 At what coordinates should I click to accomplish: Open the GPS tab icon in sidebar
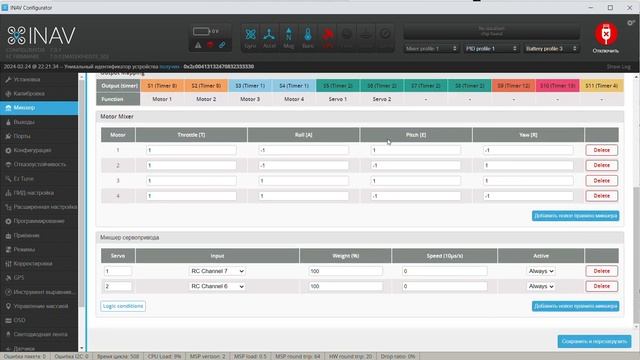coord(8,278)
